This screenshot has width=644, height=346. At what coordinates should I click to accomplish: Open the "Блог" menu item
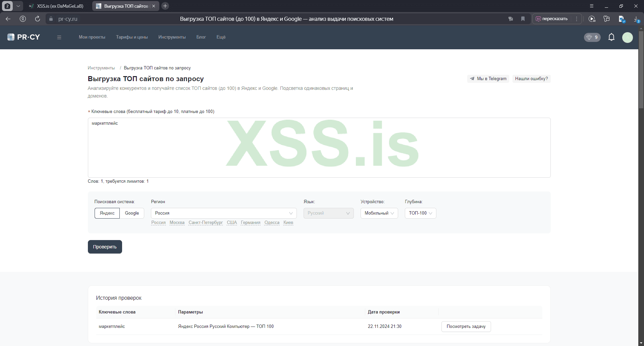point(201,37)
